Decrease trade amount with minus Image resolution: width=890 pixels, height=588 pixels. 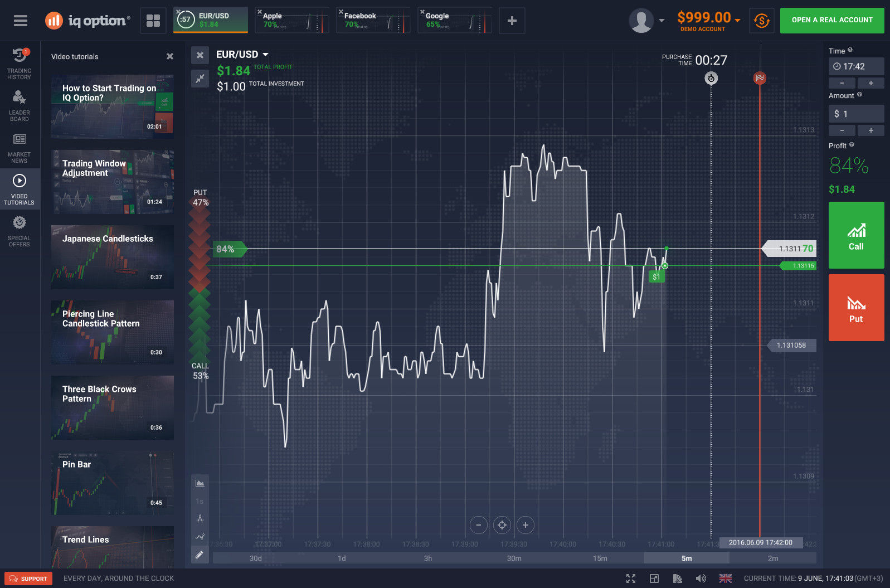click(842, 130)
